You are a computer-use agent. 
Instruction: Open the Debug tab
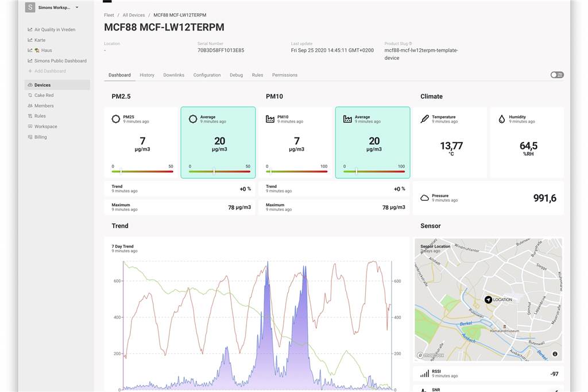(x=236, y=75)
